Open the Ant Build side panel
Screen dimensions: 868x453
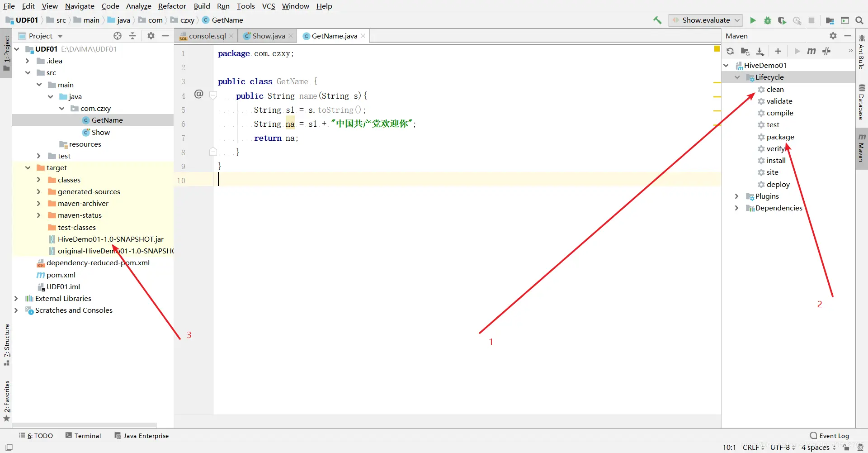coord(862,52)
